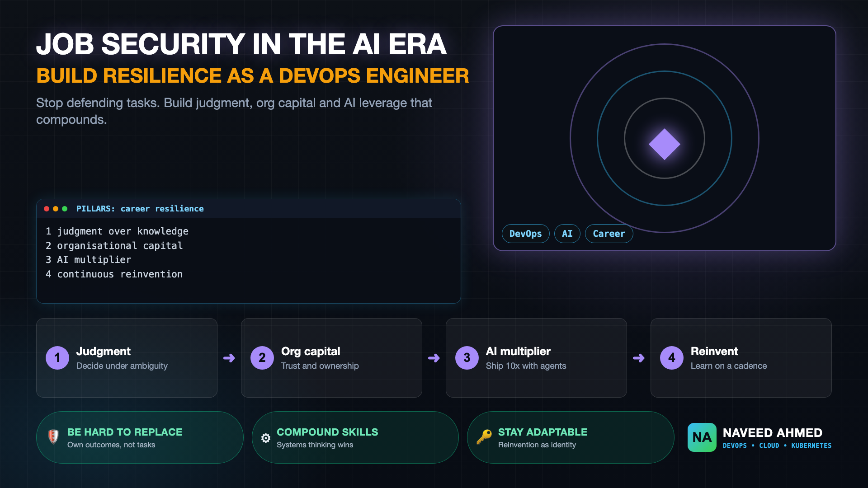Click the red dot in the PILLARS window
This screenshot has width=868, height=488.
(x=47, y=209)
